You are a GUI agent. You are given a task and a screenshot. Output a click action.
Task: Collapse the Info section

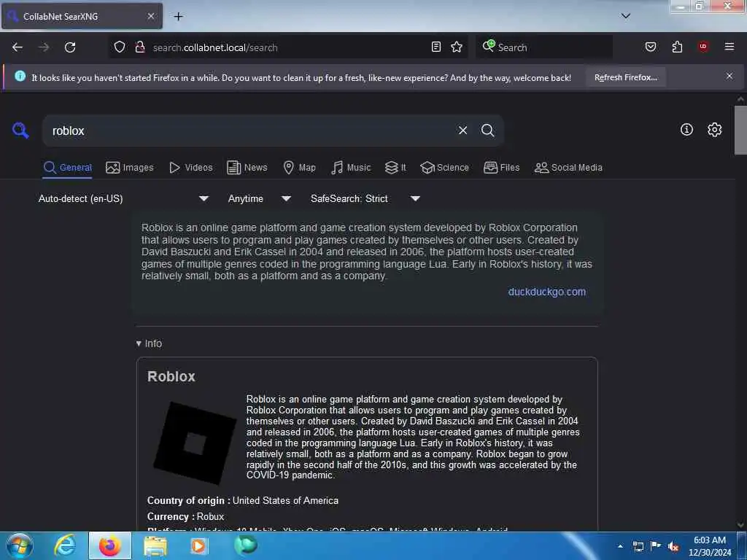point(149,343)
